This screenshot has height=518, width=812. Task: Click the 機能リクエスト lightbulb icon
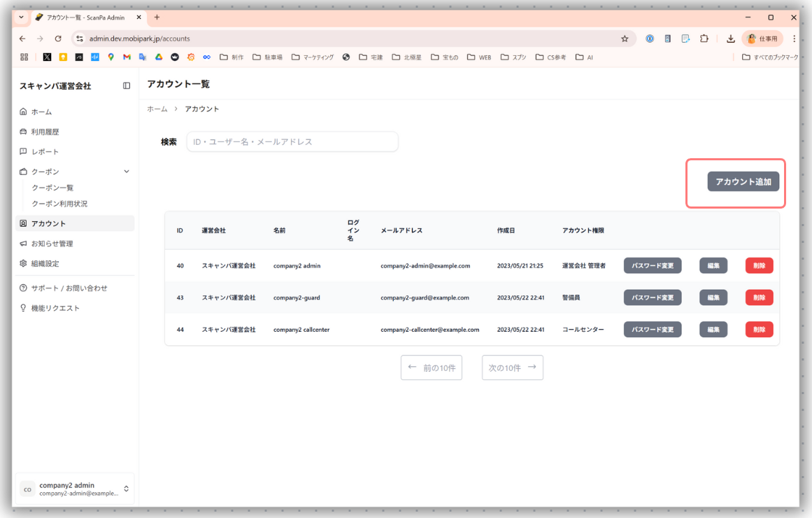click(x=24, y=308)
